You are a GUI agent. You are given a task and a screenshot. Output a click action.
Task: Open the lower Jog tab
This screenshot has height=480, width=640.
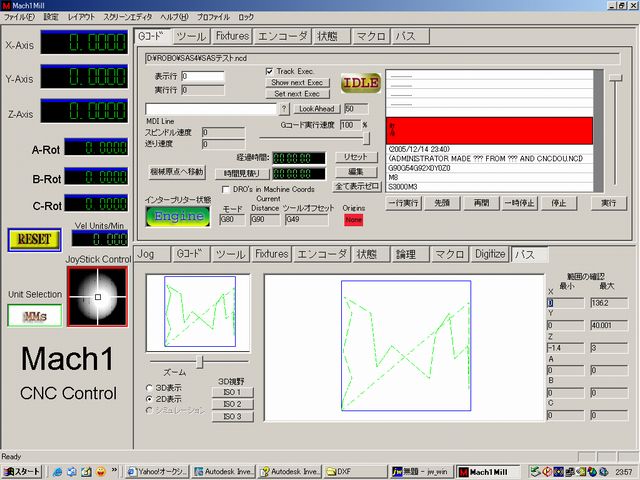(152, 254)
